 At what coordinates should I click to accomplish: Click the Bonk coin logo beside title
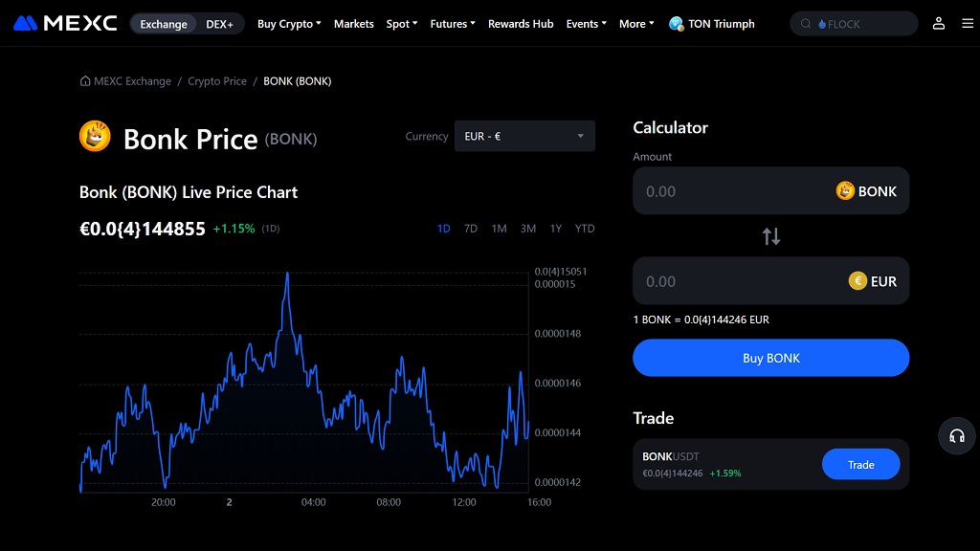tap(95, 136)
